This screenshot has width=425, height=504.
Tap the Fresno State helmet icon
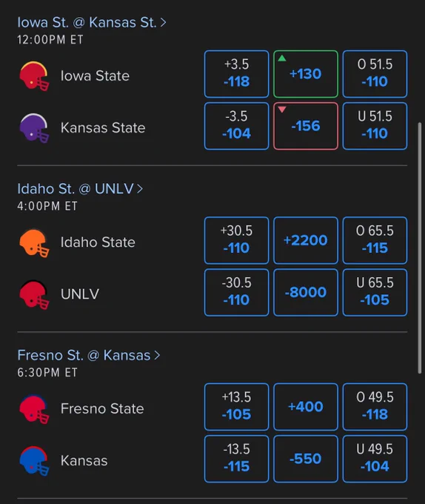point(34,409)
